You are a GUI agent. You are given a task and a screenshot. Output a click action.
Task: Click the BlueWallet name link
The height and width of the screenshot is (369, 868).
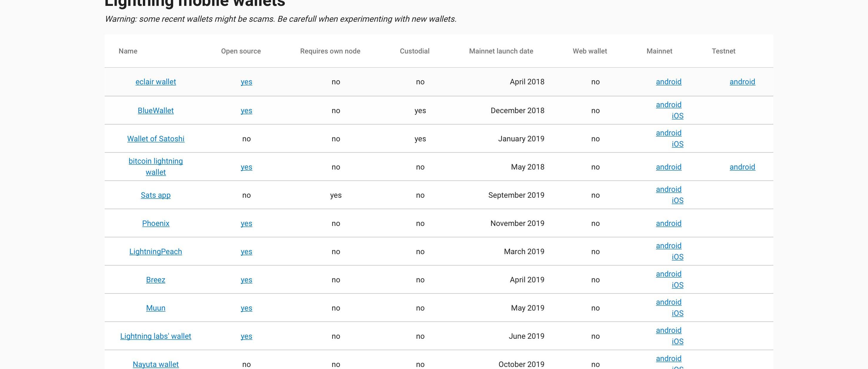pyautogui.click(x=155, y=110)
